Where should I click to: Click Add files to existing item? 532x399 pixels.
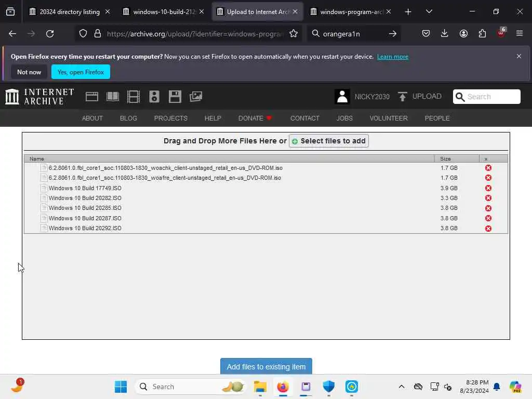(266, 366)
